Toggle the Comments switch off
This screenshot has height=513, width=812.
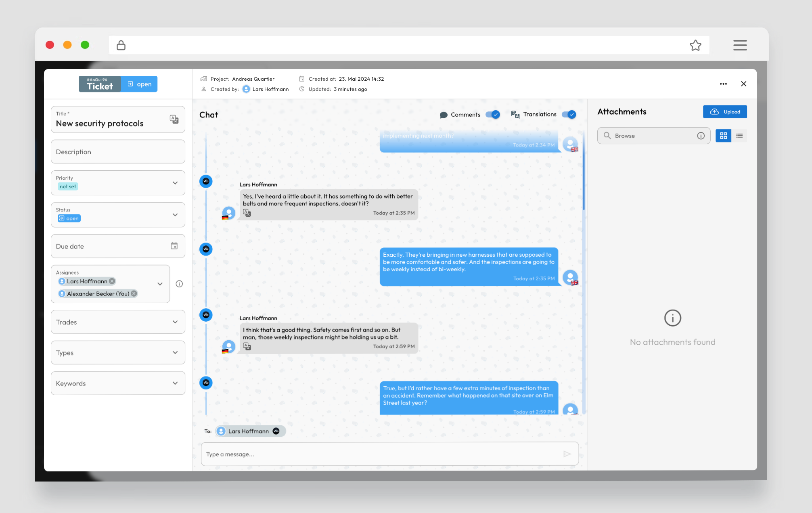point(493,115)
